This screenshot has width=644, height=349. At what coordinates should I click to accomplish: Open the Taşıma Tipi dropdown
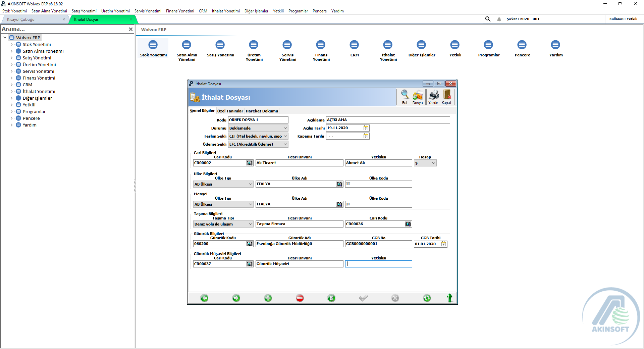[x=223, y=224]
